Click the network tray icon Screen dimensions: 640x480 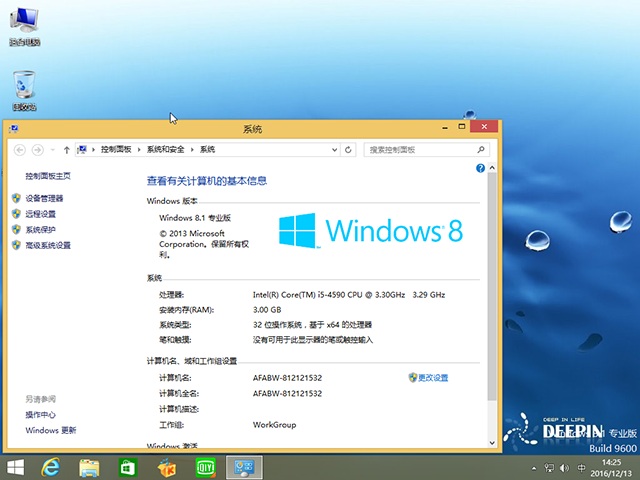[x=549, y=468]
